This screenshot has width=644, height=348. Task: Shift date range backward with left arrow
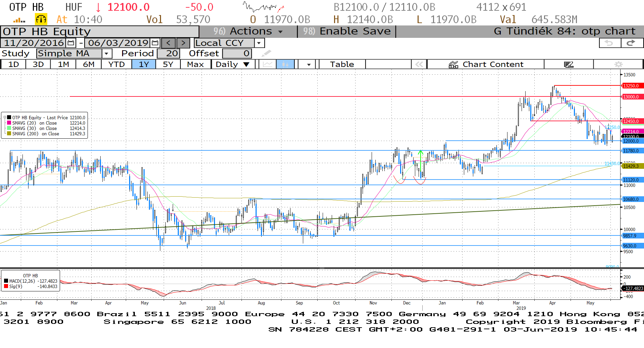tap(168, 43)
